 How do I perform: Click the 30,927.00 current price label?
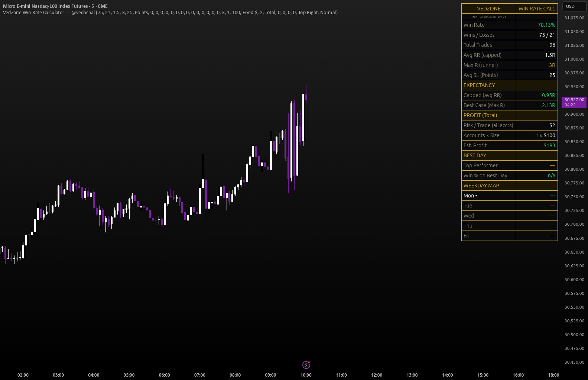tap(574, 102)
